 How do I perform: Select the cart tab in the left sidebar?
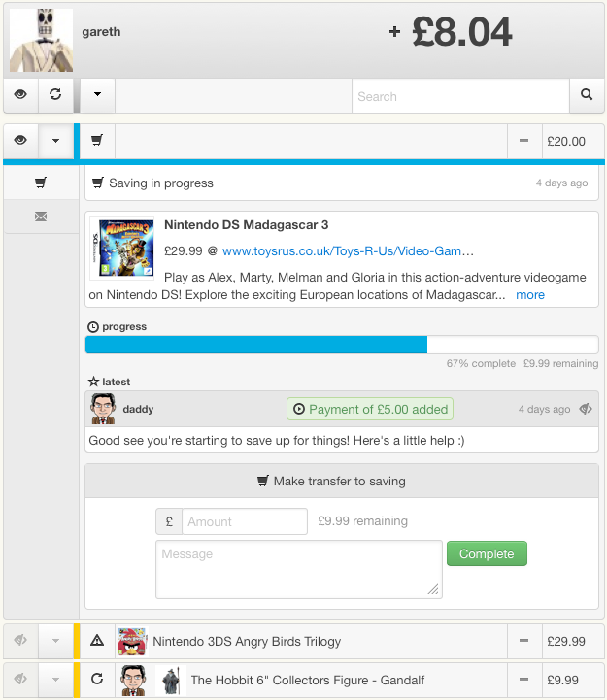41,183
